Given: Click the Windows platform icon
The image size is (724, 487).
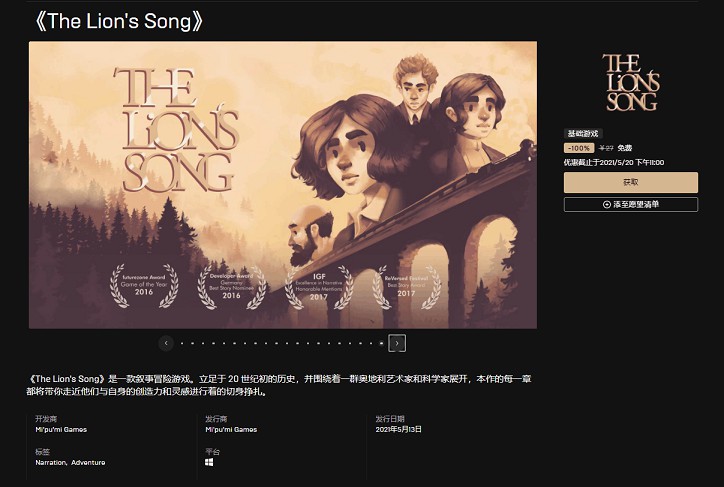Looking at the screenshot, I should click(209, 462).
